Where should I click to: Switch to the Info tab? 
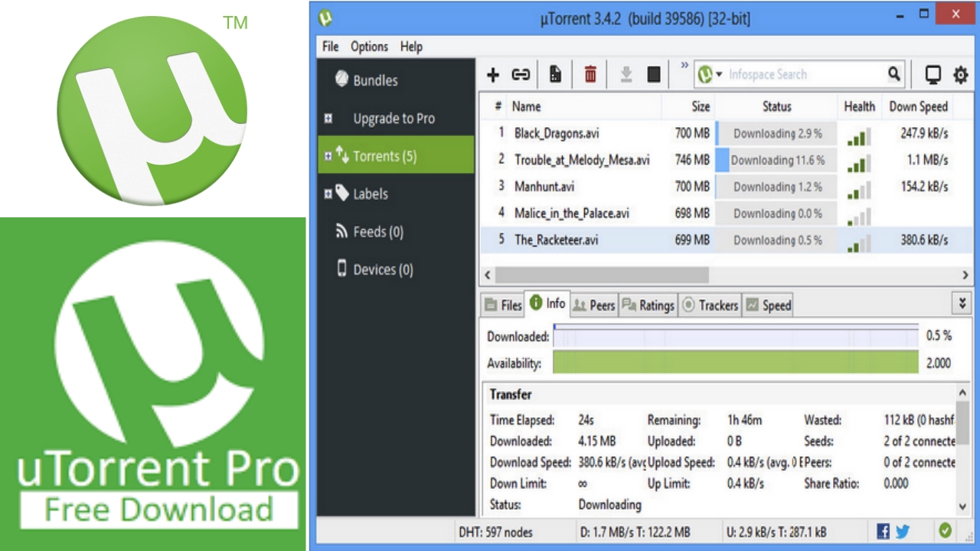click(547, 303)
